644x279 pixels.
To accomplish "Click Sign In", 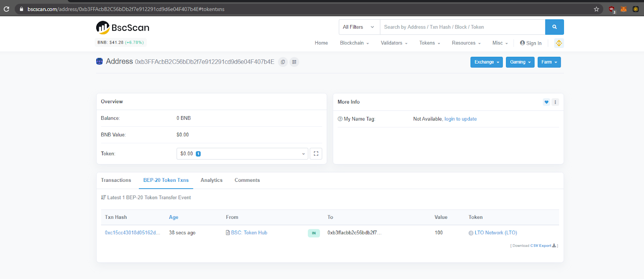I will click(530, 43).
